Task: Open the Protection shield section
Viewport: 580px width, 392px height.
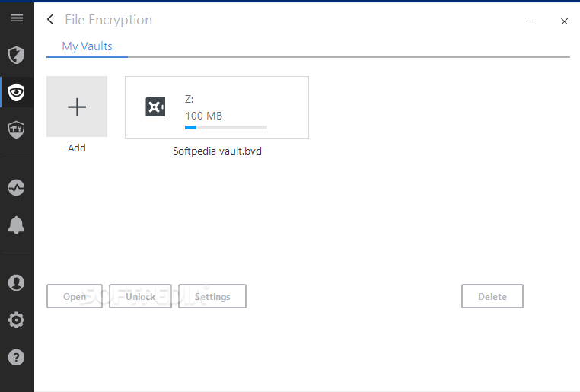Action: point(16,55)
